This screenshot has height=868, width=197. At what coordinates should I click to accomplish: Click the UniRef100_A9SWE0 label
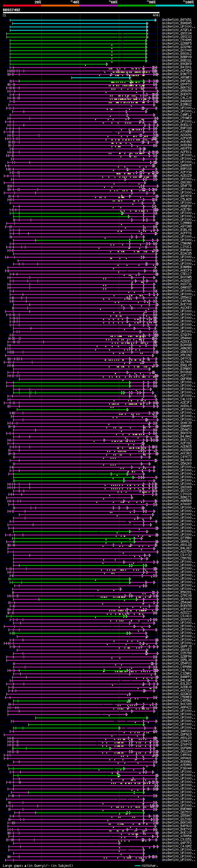click(177, 78)
